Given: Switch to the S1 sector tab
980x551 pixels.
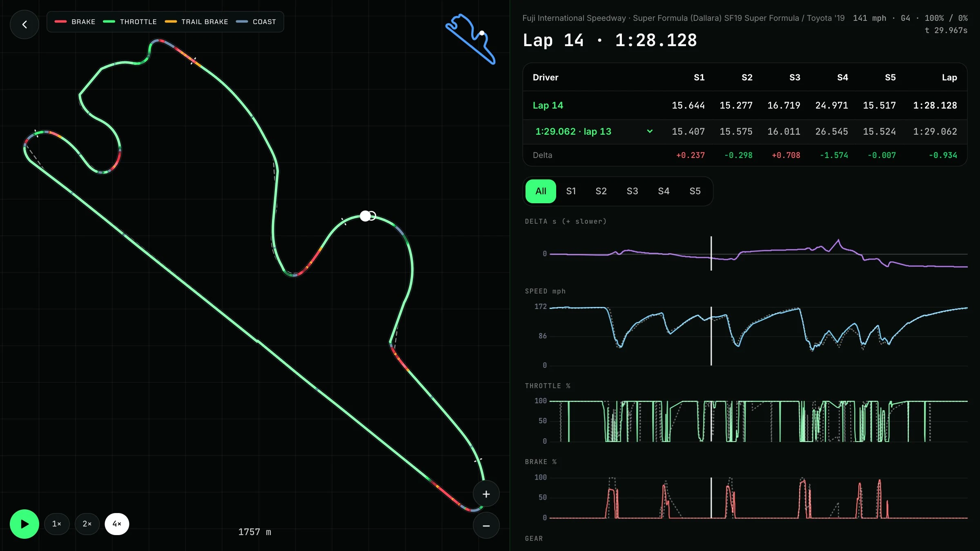Looking at the screenshot, I should pos(571,191).
